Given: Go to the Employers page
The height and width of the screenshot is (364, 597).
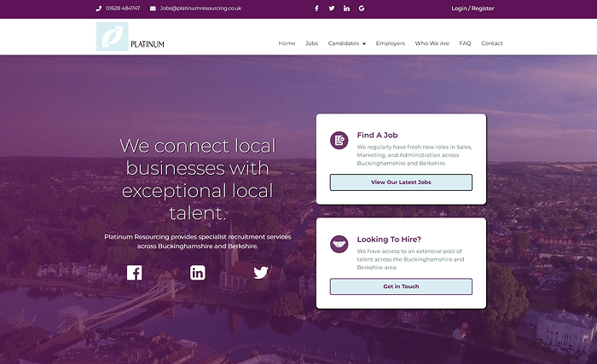Looking at the screenshot, I should click(391, 43).
